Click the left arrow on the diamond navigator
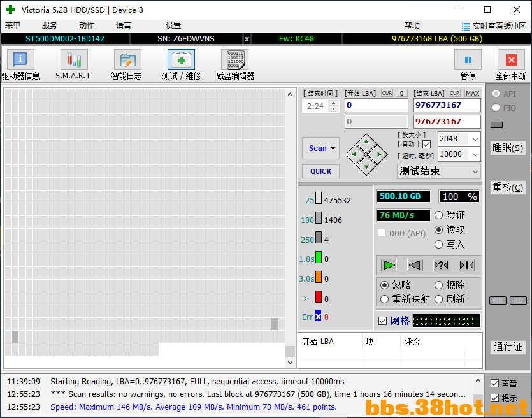The image size is (532, 418). pyautogui.click(x=354, y=154)
